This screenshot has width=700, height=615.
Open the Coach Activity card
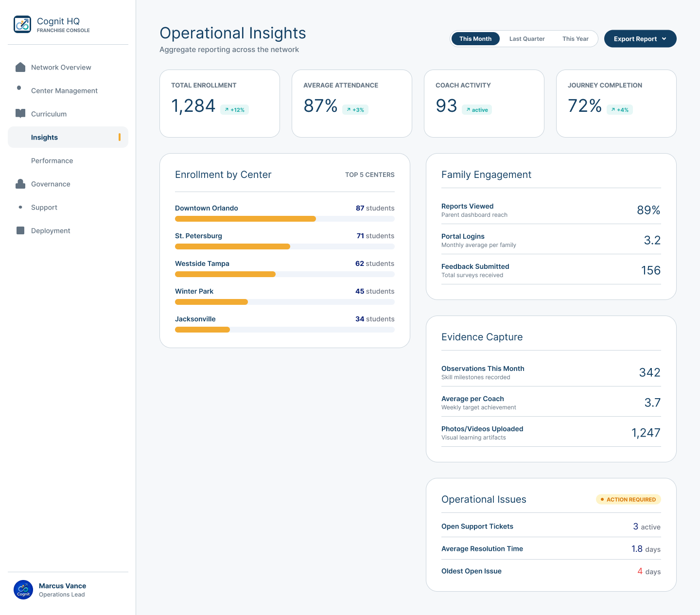pos(484,104)
